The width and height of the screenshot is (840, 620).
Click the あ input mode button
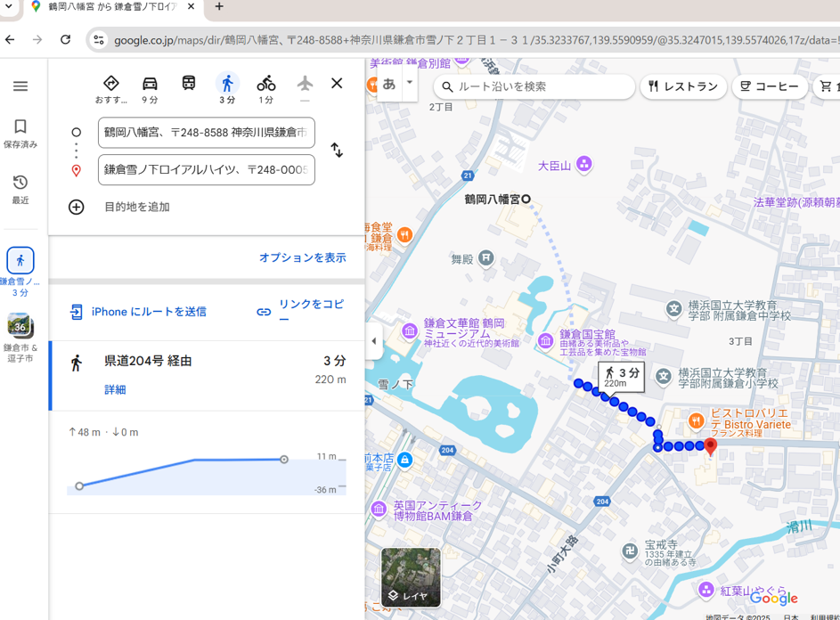389,83
